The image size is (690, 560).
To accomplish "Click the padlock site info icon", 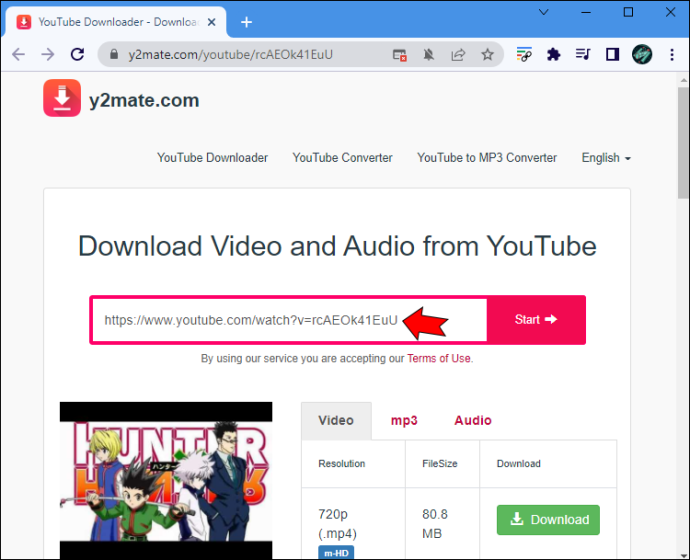I will pos(114,54).
